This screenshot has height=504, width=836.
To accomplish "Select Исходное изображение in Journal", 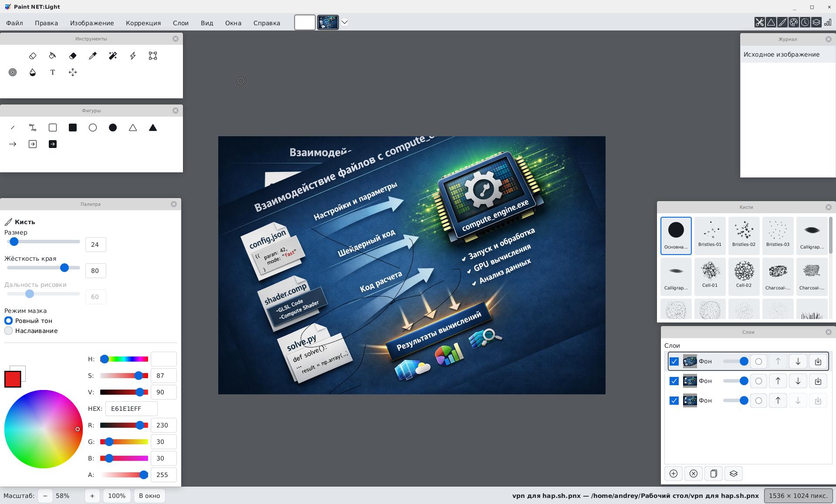I will coord(788,54).
